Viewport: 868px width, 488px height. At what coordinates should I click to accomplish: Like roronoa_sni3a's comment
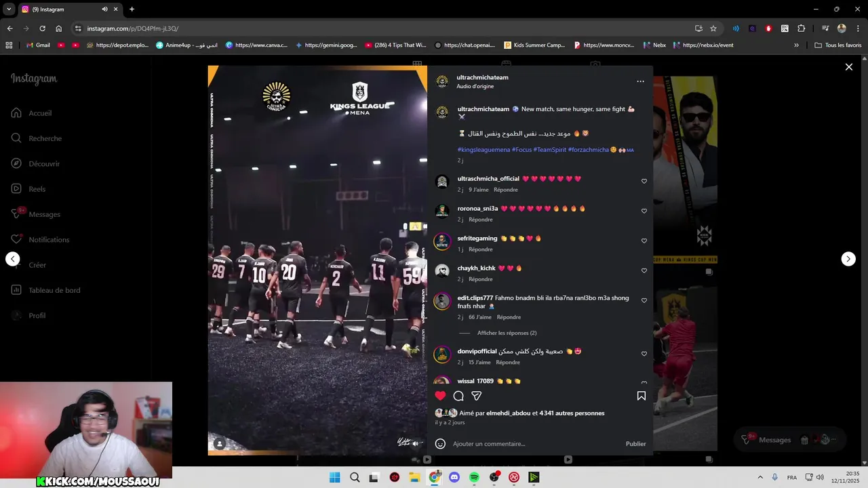(x=644, y=211)
